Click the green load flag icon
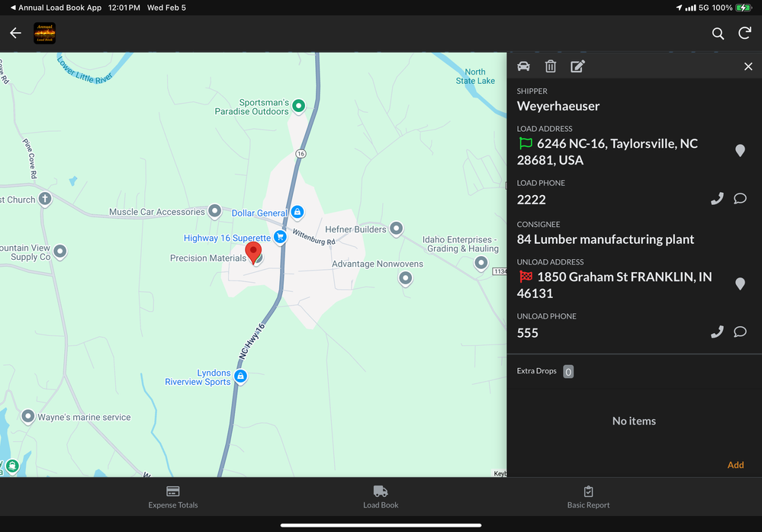762x532 pixels. coord(526,143)
